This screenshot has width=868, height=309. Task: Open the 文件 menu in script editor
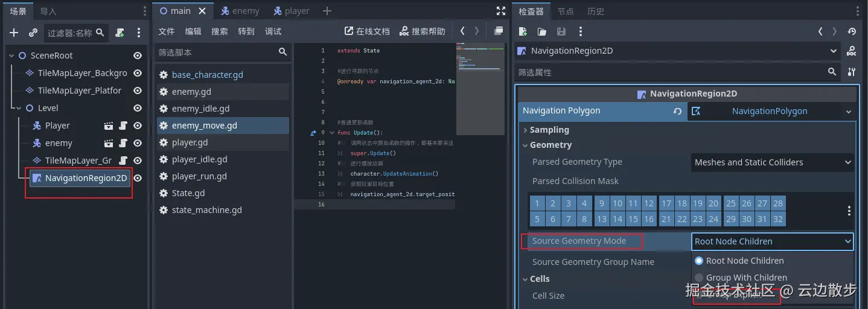(167, 31)
